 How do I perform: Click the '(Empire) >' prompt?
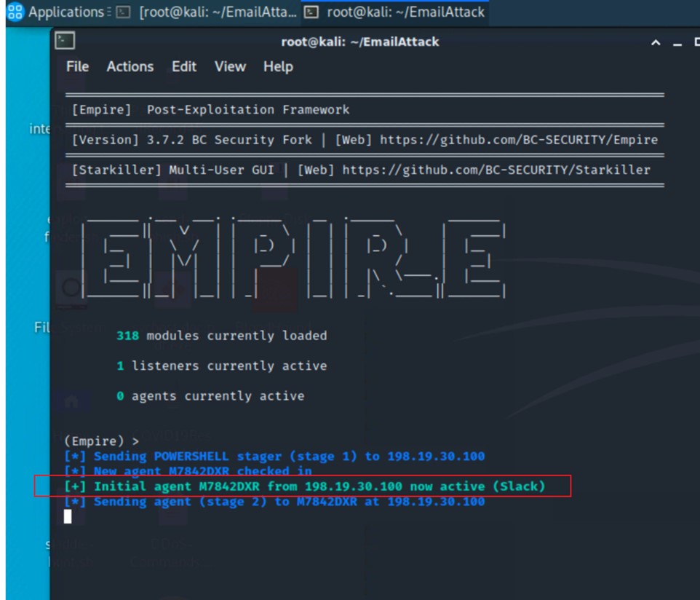[101, 441]
